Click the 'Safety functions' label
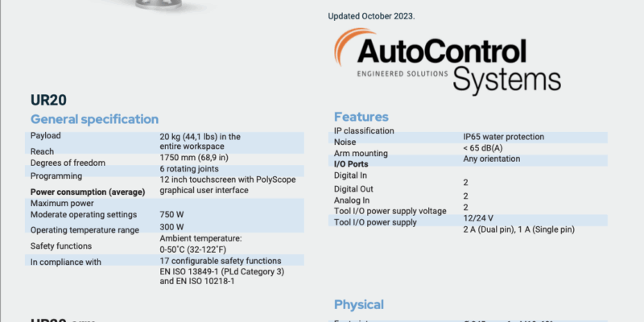The height and width of the screenshot is (322, 644). tap(61, 246)
